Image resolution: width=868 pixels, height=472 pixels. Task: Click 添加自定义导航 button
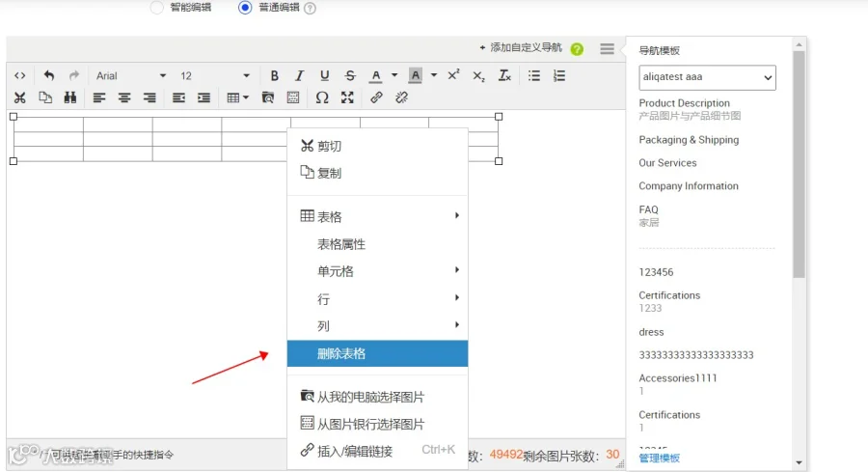tap(521, 47)
